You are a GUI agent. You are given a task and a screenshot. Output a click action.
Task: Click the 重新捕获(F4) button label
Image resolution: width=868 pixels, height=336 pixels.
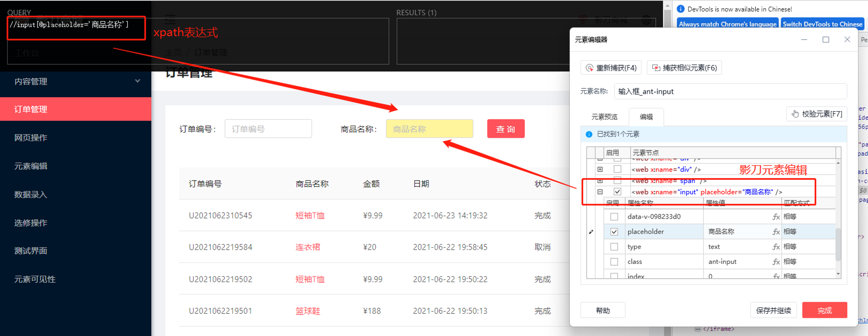pyautogui.click(x=616, y=68)
